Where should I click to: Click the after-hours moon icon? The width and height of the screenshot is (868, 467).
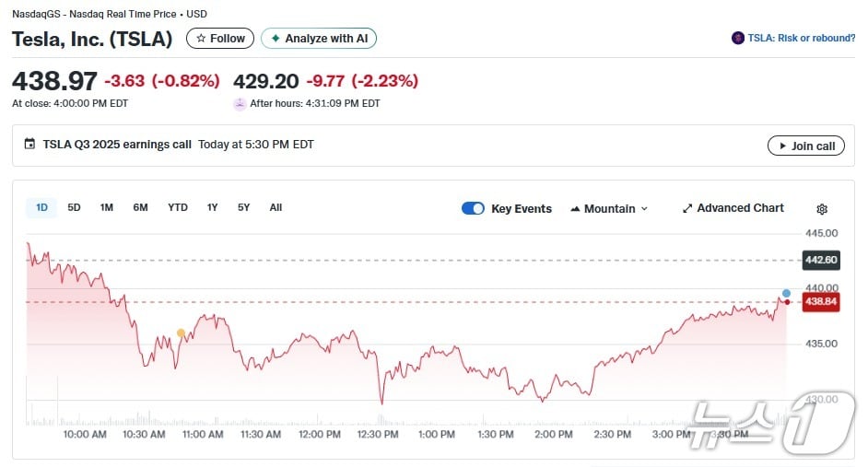pyautogui.click(x=240, y=104)
